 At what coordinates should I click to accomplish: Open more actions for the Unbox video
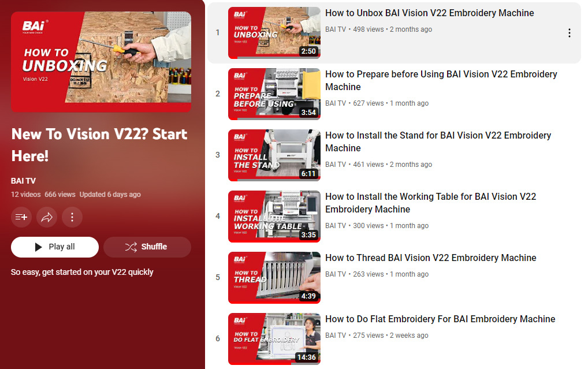(570, 33)
